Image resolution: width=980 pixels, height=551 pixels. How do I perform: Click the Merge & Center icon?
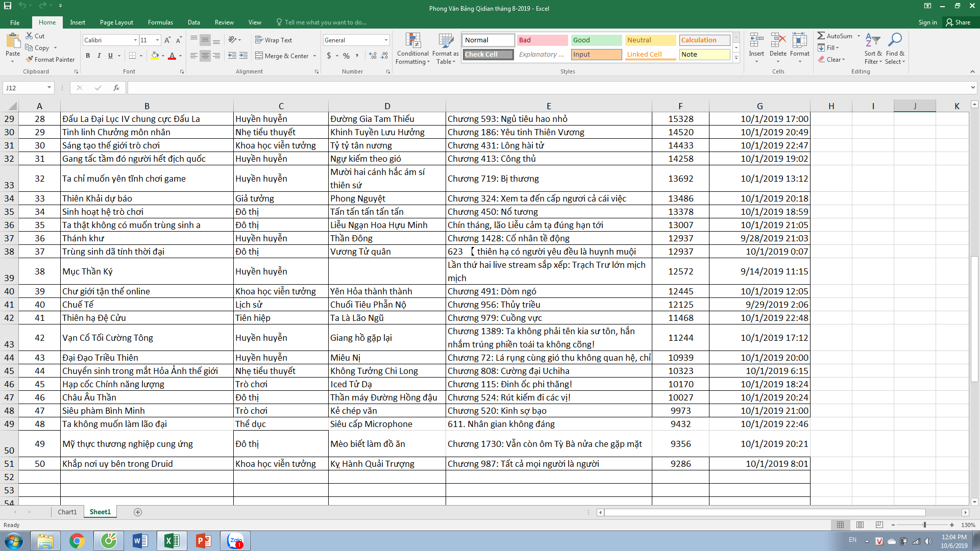[259, 56]
